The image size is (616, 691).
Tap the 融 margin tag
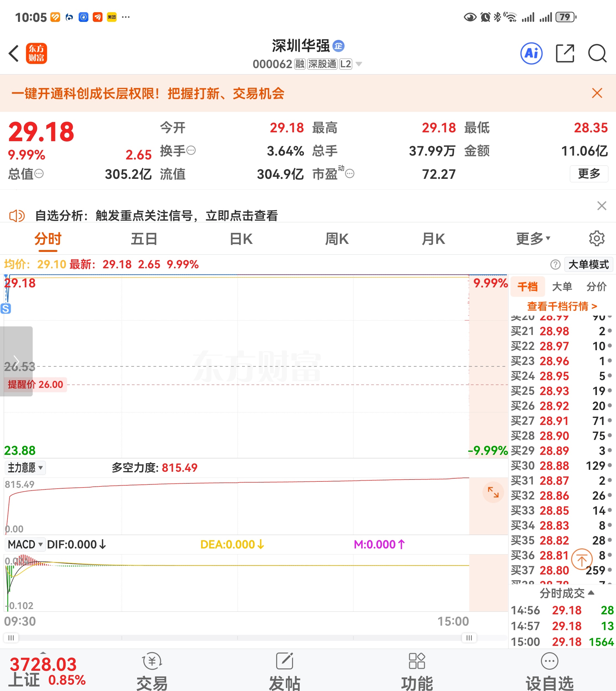[x=299, y=64]
